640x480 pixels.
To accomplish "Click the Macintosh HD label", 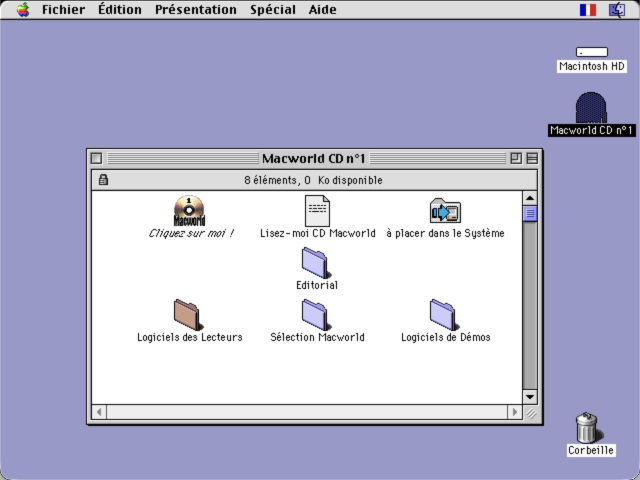I will [592, 66].
